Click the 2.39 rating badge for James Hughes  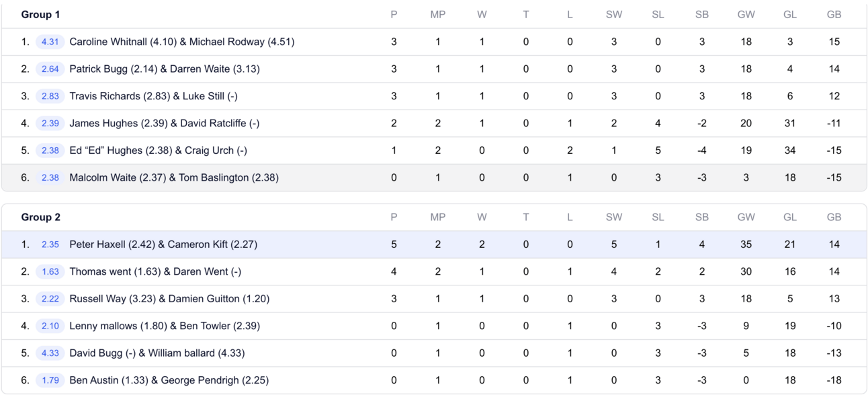[50, 124]
